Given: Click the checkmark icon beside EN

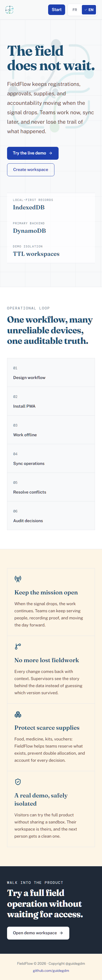Looking at the screenshot, I should pyautogui.click(x=86, y=10).
